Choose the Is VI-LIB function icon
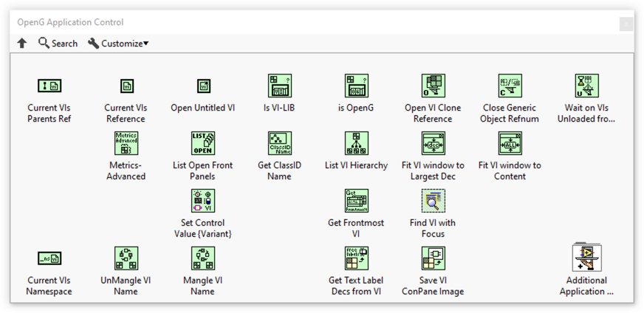 click(x=280, y=86)
